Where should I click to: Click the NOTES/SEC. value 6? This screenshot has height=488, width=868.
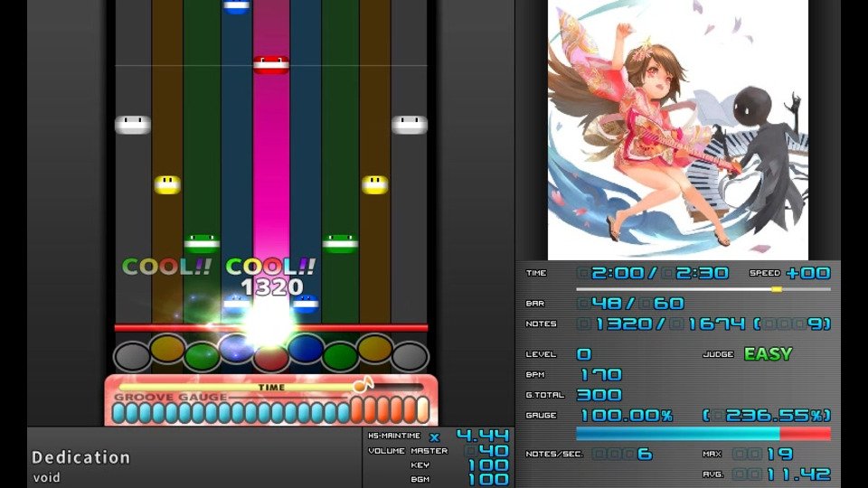point(645,455)
